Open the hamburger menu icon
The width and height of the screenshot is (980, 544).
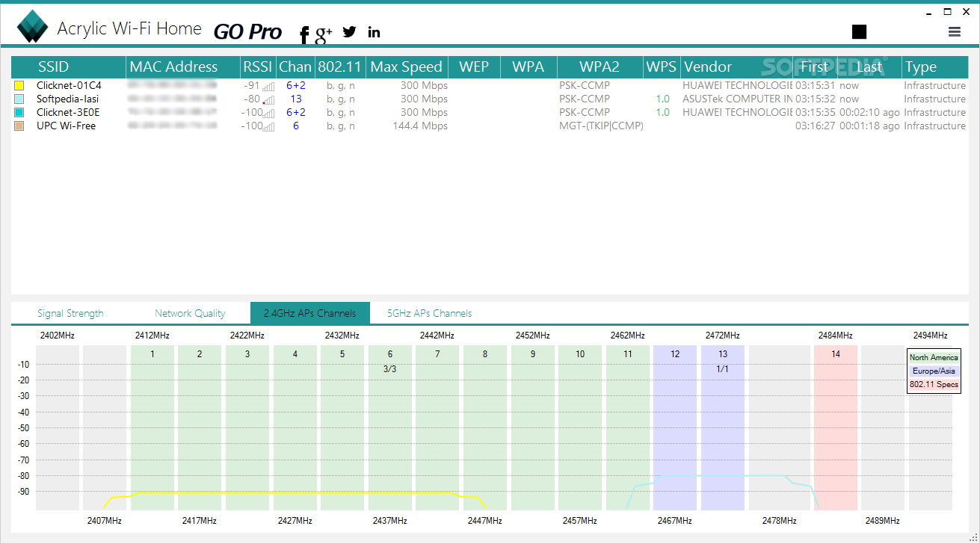pos(954,31)
